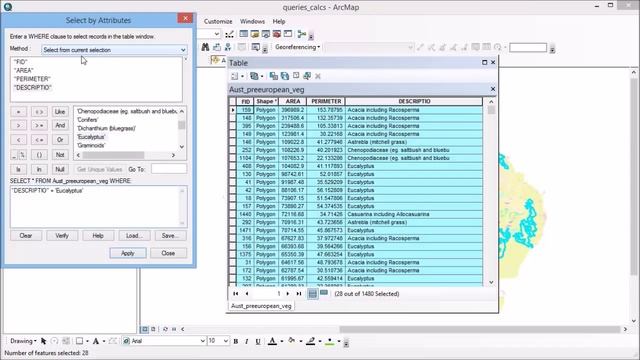Open the fill color bucket swatch
Viewport: 640px width, 360px height.
click(291, 341)
